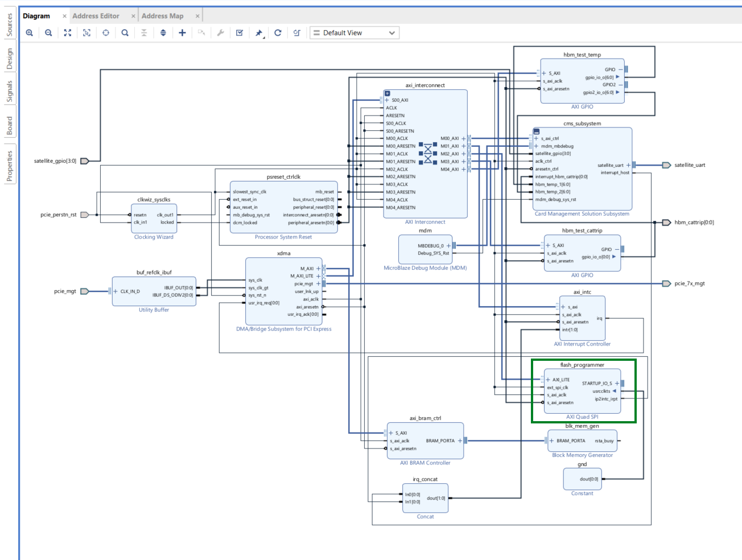The image size is (742, 560).
Task: Click the autofit selection crosshair icon
Action: (x=105, y=32)
